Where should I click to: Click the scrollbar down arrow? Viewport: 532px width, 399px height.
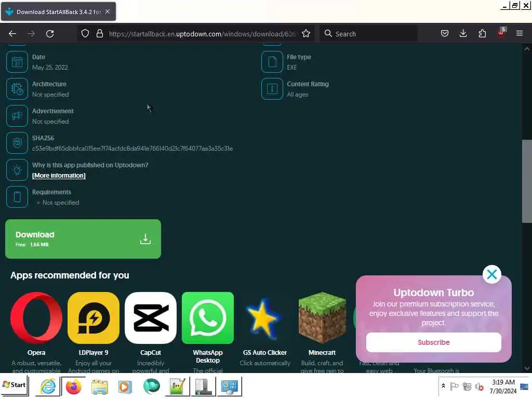[527, 368]
